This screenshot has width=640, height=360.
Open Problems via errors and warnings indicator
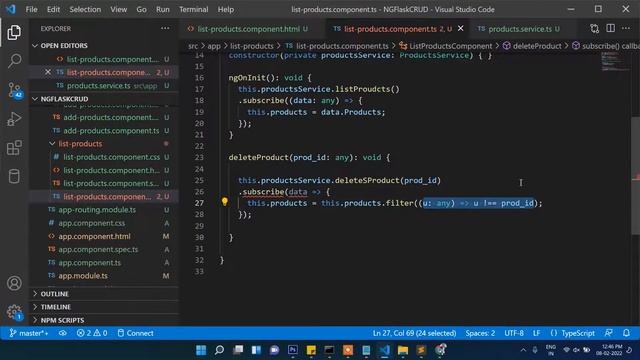click(x=92, y=333)
